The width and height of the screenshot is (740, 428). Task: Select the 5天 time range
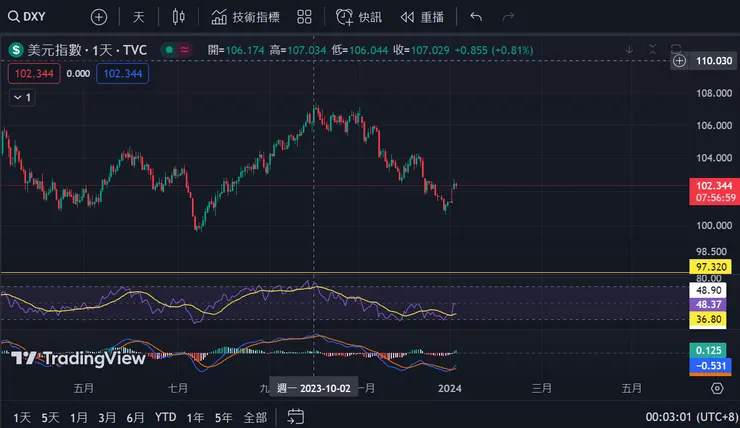click(x=50, y=418)
